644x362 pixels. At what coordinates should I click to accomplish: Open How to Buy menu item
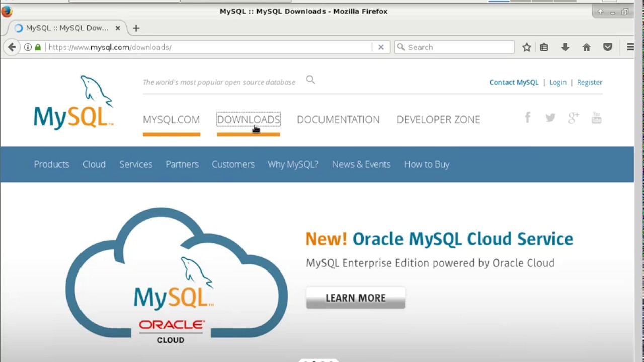[427, 164]
